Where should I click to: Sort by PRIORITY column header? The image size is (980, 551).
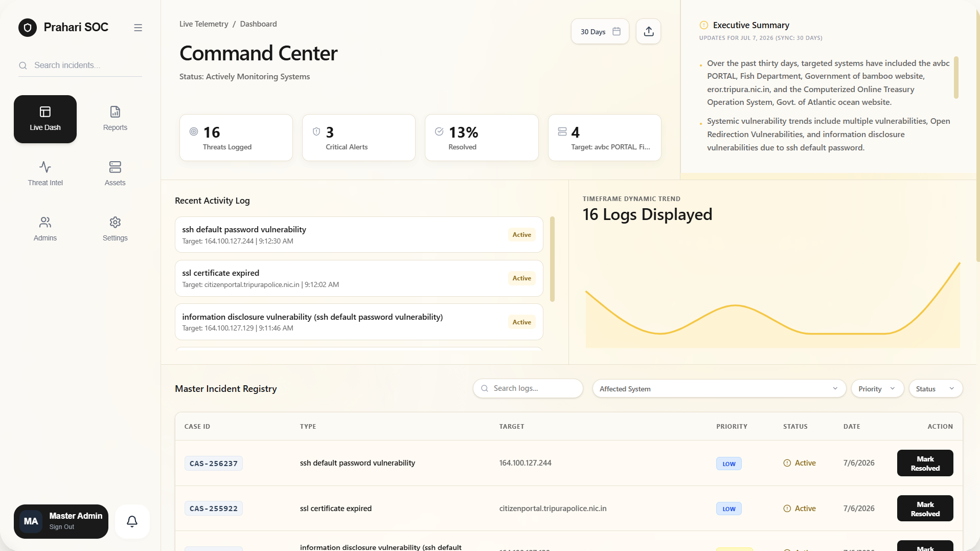coord(732,426)
